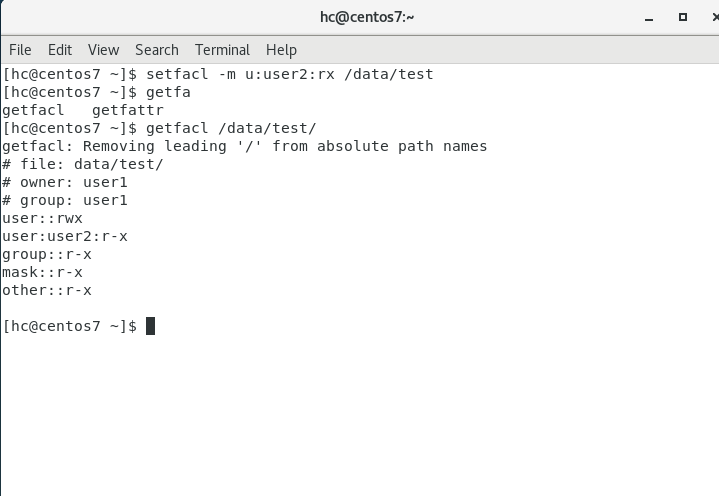Click the 'Removing leading' warning line
Screen dimensions: 719x496
coord(244,146)
